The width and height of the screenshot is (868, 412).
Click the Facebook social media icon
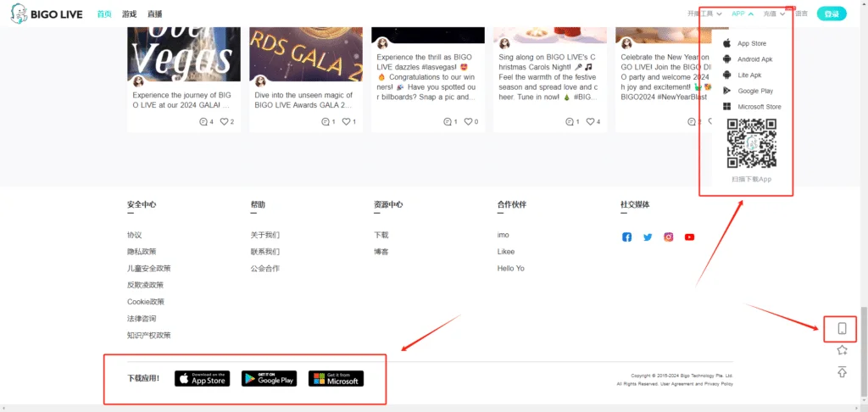tap(626, 237)
